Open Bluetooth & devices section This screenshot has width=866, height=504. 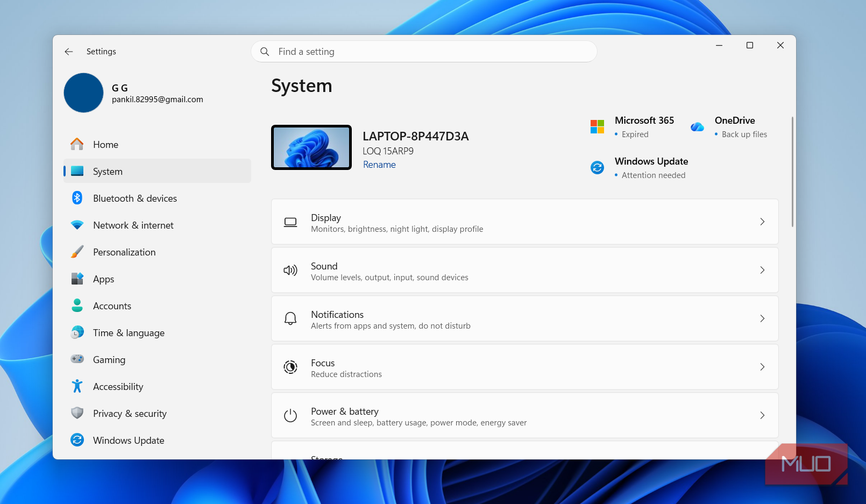click(x=157, y=198)
